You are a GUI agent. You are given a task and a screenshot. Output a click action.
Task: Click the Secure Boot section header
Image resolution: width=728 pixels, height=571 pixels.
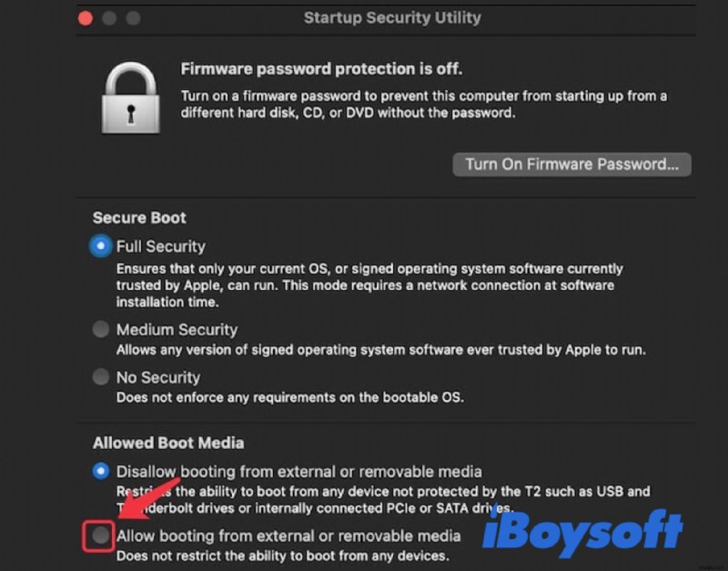tap(138, 218)
